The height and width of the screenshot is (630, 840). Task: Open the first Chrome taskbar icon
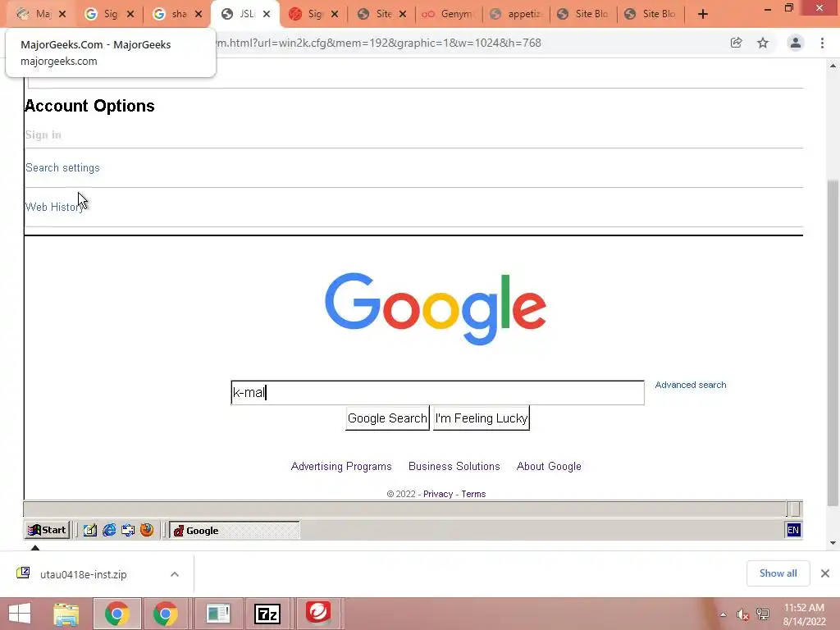click(x=117, y=614)
